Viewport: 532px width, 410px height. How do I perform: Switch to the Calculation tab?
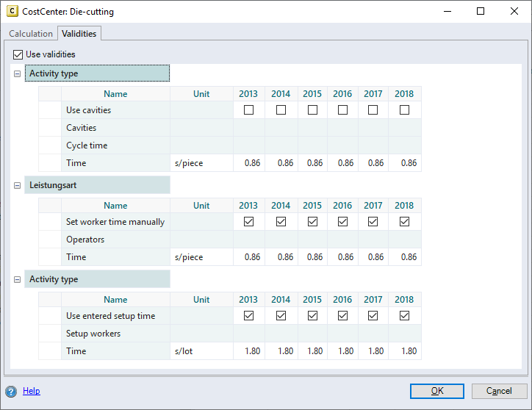pos(31,34)
